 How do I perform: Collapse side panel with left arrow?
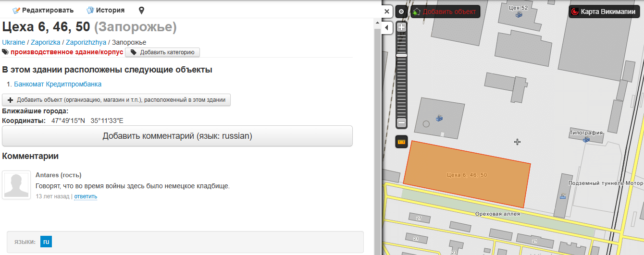point(387,28)
